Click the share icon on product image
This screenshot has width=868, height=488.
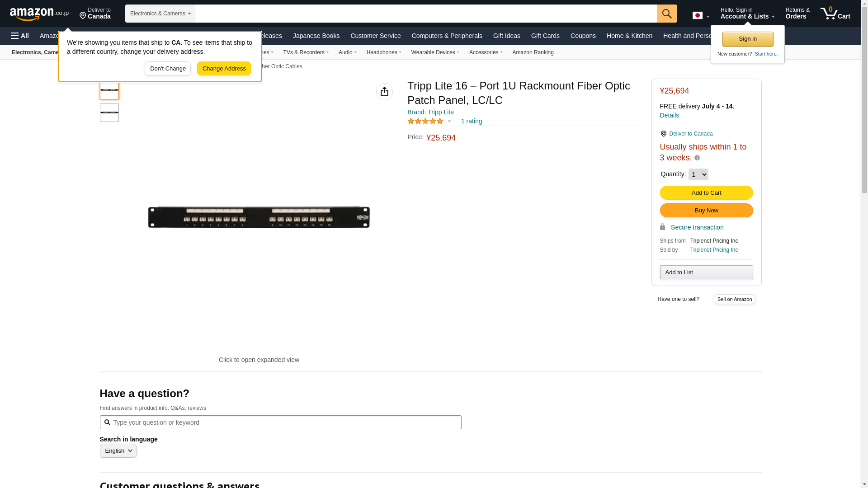(x=384, y=92)
